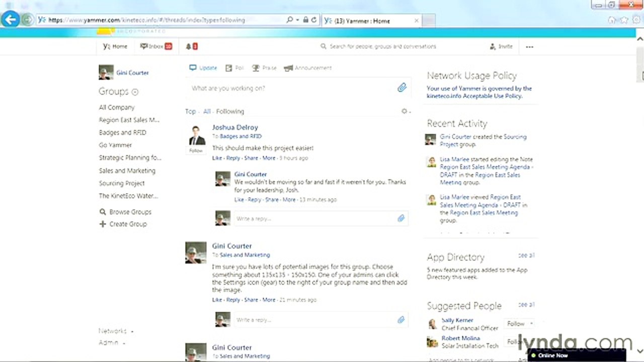
Task: Open The KinetEco Water... group
Action: [x=128, y=196]
